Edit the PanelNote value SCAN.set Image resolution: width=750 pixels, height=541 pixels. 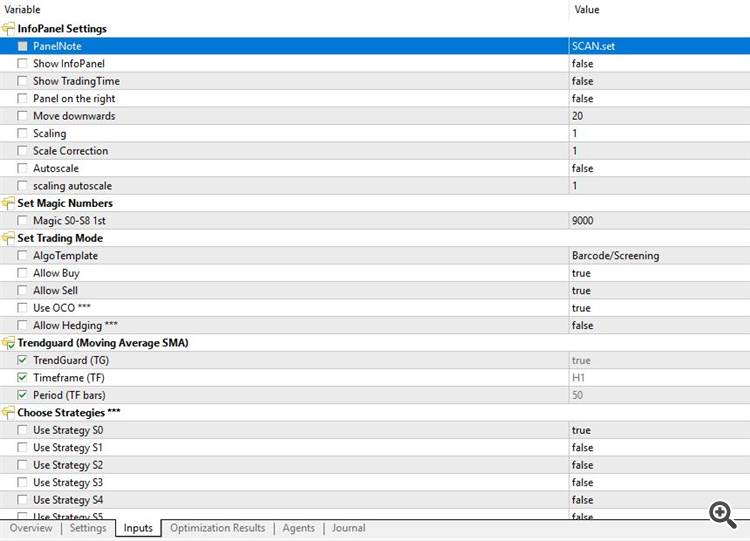pyautogui.click(x=593, y=46)
